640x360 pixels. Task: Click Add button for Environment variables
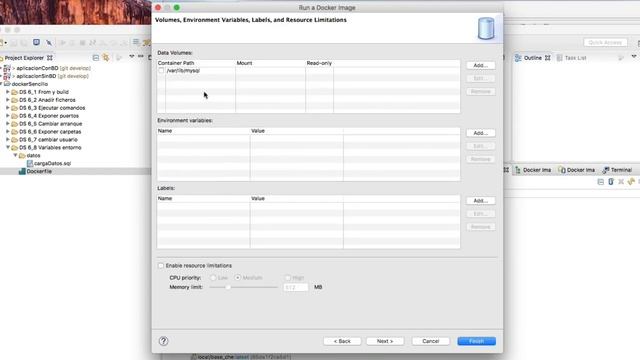click(x=480, y=133)
